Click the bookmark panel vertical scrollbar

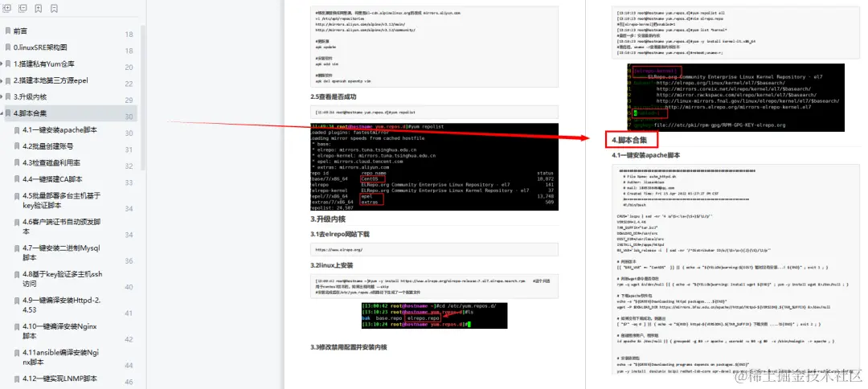(143, 96)
